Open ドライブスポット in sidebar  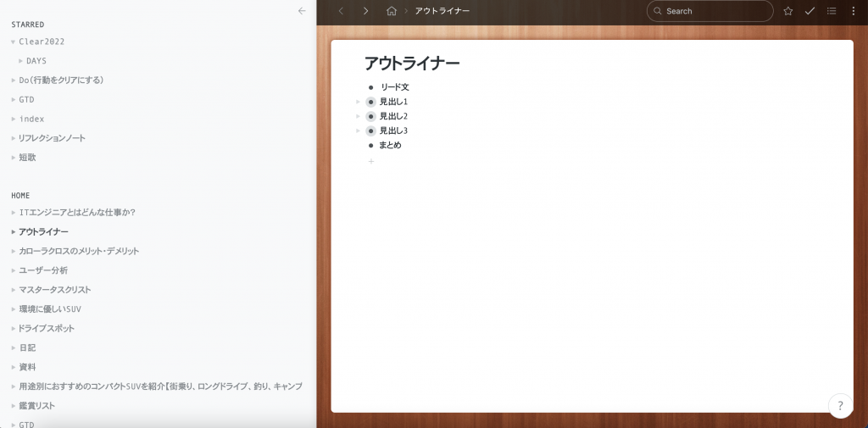[x=47, y=328]
